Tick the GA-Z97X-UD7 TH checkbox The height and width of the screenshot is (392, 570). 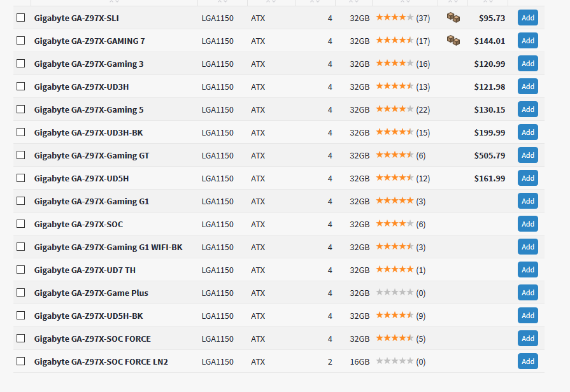click(21, 269)
